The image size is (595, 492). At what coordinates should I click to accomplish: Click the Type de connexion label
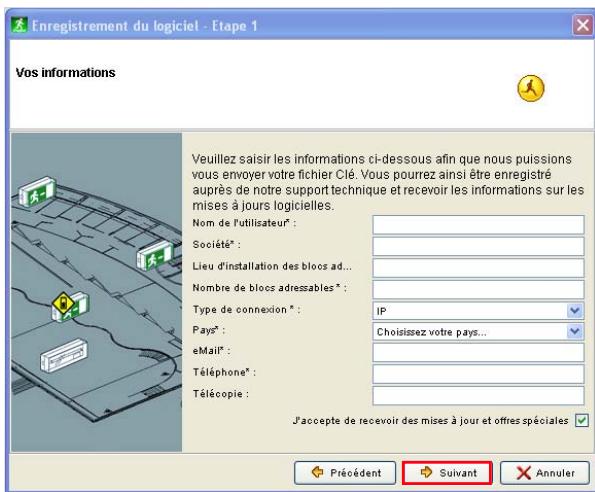tap(247, 310)
